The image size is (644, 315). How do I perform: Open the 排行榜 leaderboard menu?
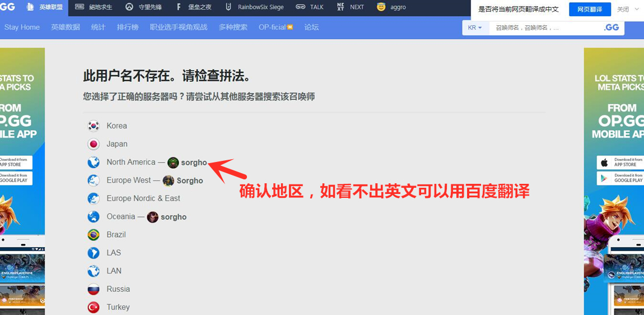point(128,27)
